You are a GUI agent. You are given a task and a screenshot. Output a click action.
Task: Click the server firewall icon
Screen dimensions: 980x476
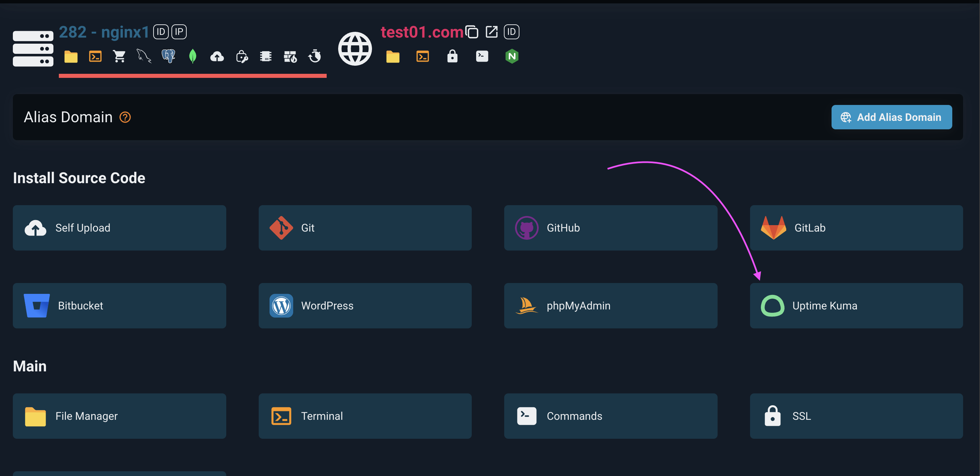pos(290,56)
